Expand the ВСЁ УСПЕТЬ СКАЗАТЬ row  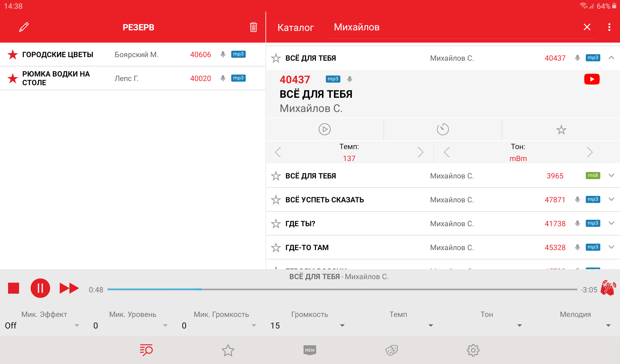611,199
